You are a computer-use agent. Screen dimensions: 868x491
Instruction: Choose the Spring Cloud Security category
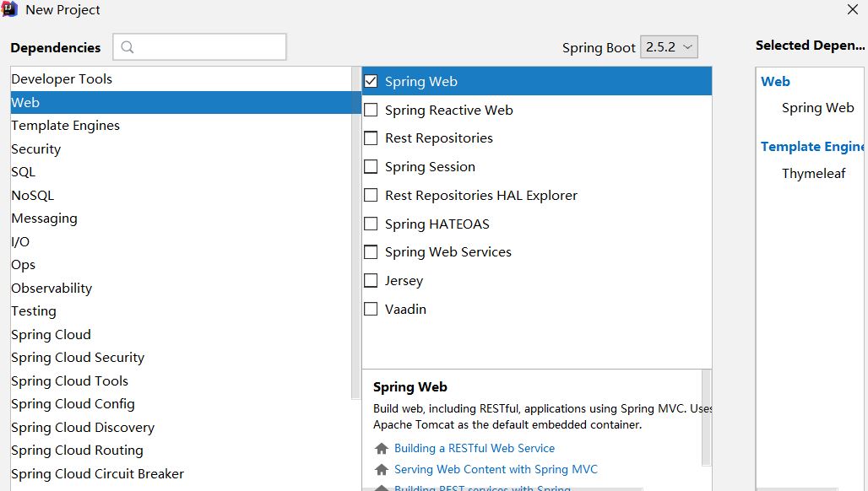[181, 358]
